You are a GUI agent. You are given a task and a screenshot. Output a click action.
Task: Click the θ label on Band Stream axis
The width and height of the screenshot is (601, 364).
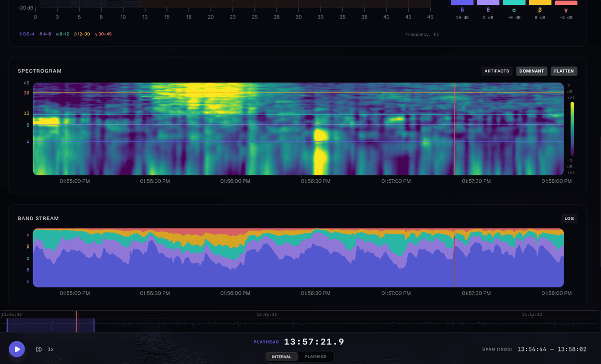(28, 270)
